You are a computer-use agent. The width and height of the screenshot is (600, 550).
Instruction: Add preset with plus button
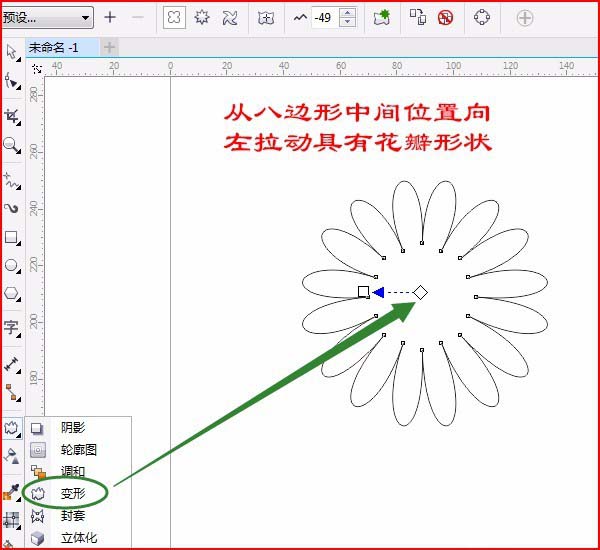click(110, 17)
